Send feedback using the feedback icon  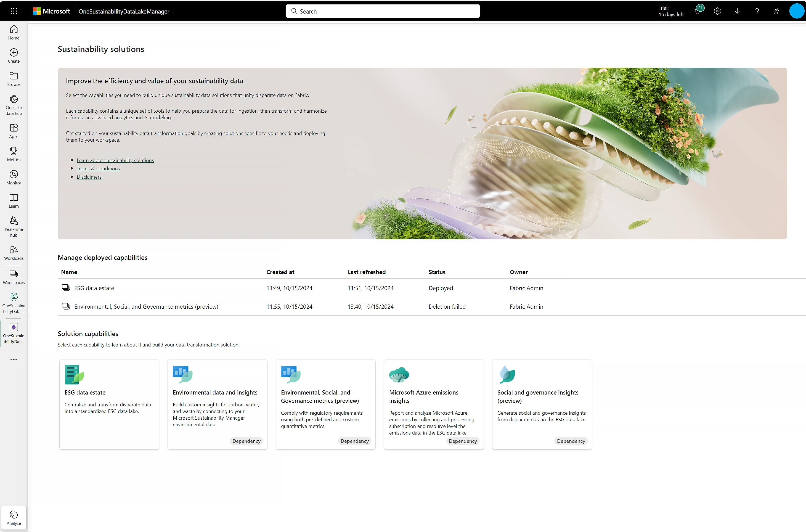click(x=777, y=11)
